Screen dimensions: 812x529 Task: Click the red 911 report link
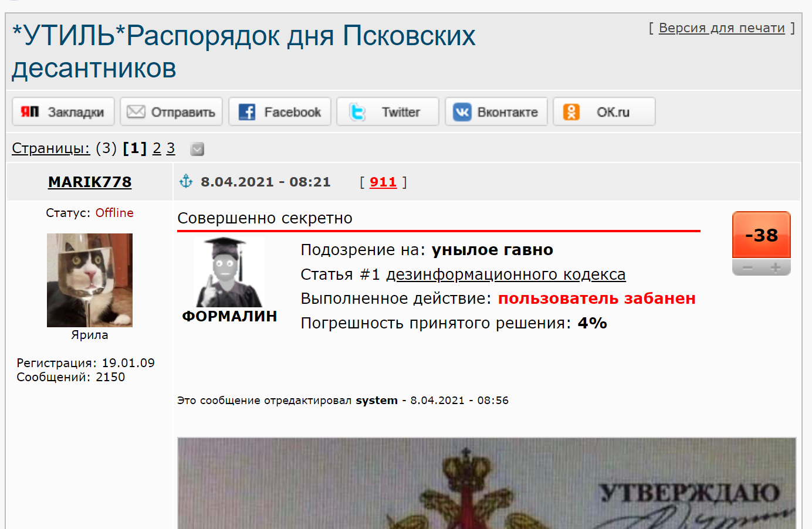point(383,182)
